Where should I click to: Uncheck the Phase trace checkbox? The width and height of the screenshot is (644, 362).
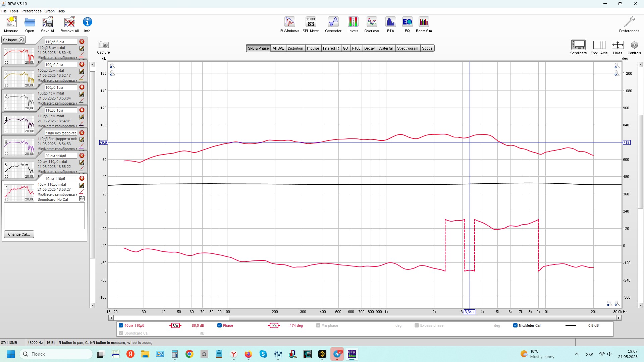click(x=219, y=325)
